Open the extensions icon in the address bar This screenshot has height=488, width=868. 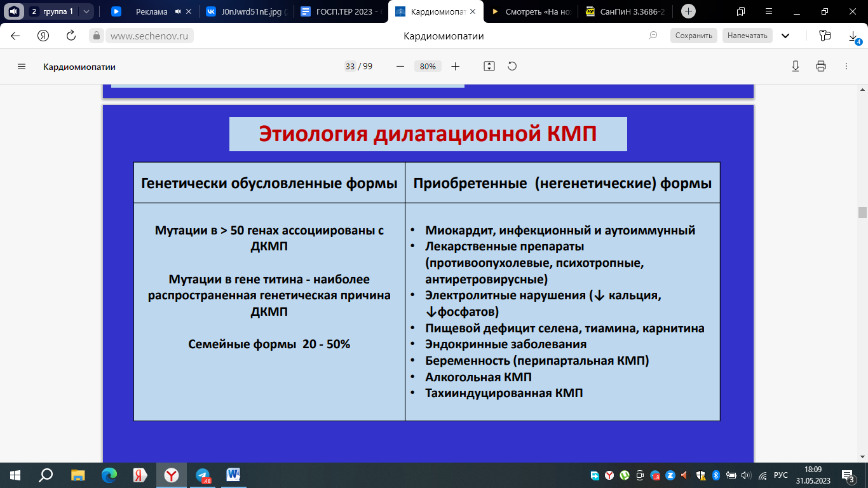click(x=825, y=36)
